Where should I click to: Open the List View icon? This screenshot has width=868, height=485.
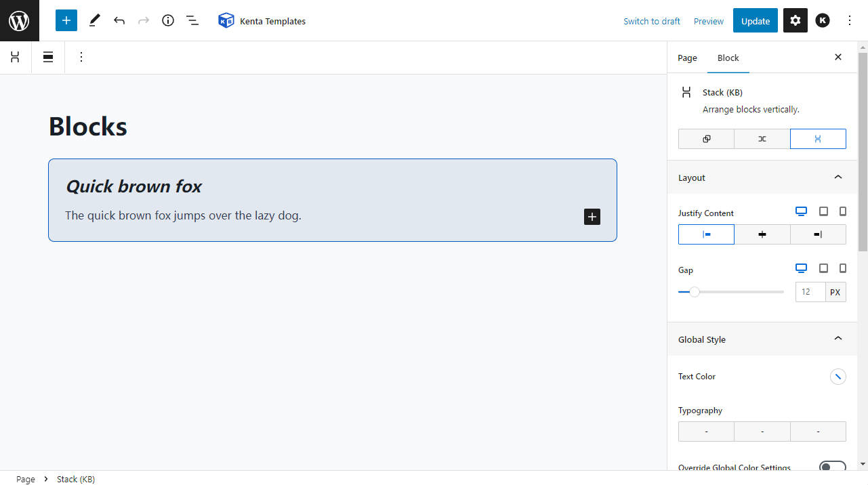(x=192, y=20)
